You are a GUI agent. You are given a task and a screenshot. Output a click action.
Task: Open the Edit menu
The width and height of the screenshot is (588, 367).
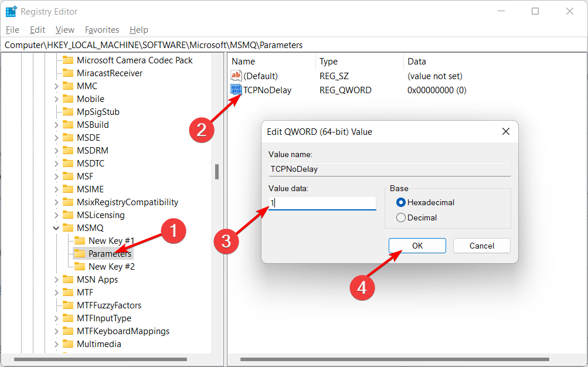[x=38, y=30]
